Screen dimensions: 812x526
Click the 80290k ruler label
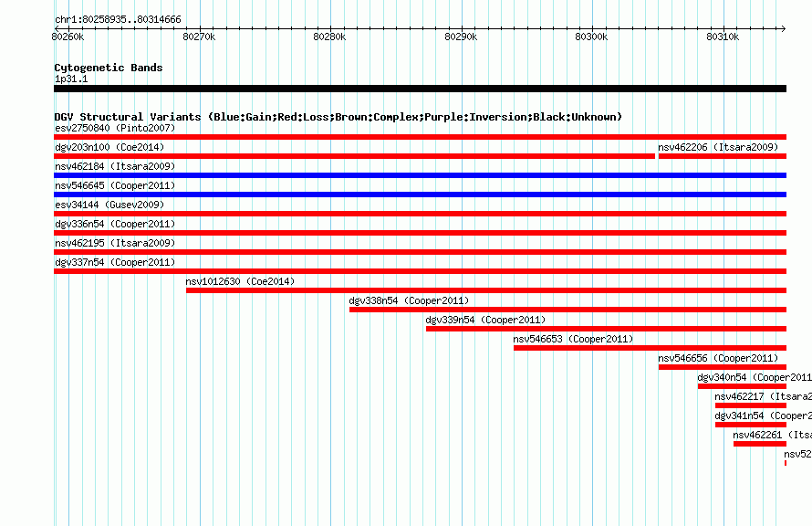pos(461,37)
